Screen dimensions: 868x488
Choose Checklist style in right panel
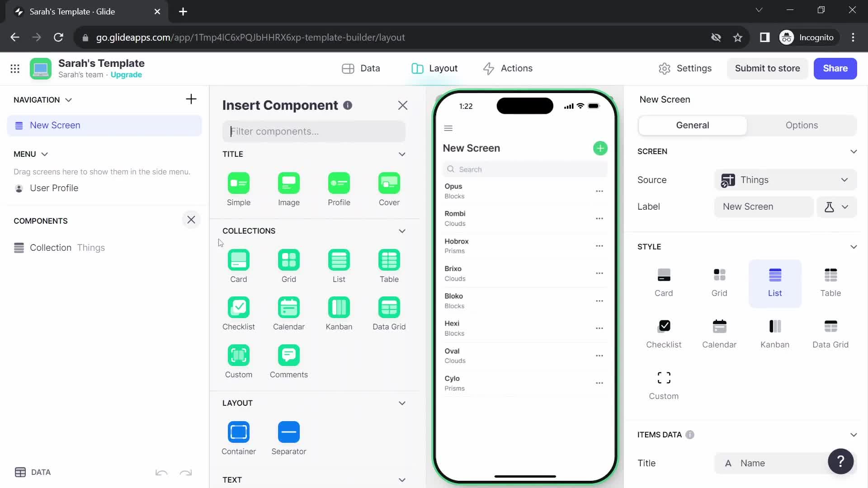click(x=664, y=335)
